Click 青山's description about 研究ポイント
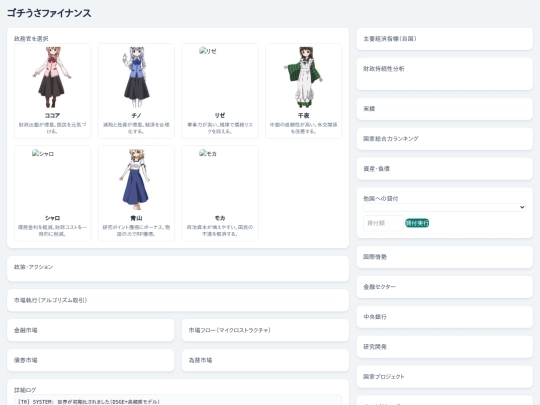Screen dimensions: 540x405 coord(136,230)
